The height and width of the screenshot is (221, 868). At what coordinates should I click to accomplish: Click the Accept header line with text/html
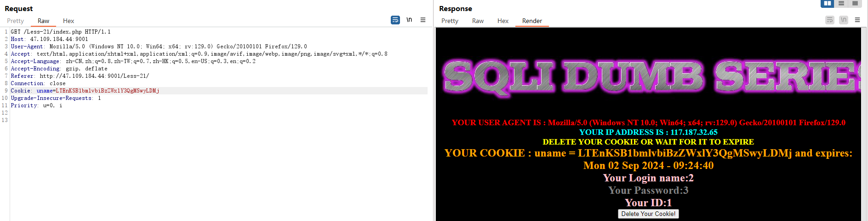199,54
